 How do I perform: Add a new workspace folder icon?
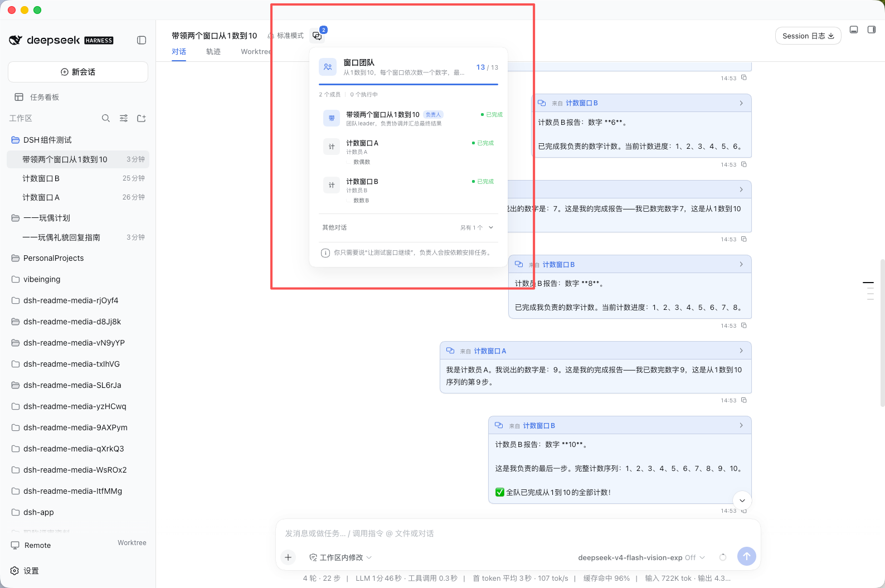(142, 118)
